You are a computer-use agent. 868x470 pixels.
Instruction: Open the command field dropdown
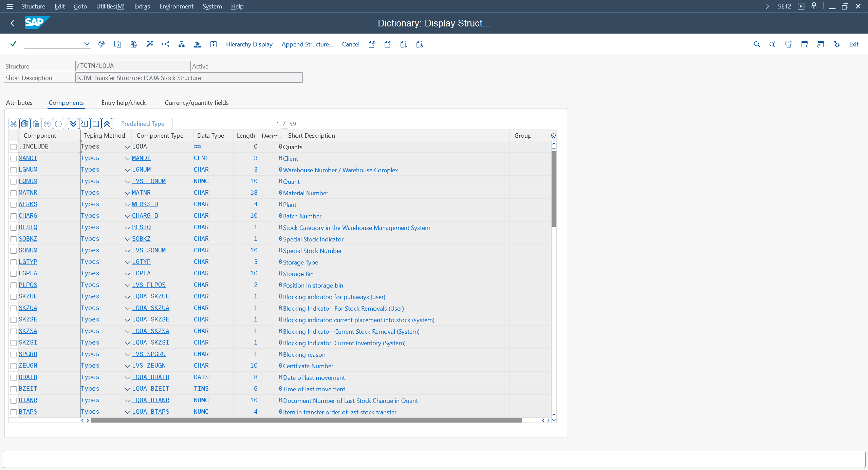point(87,43)
